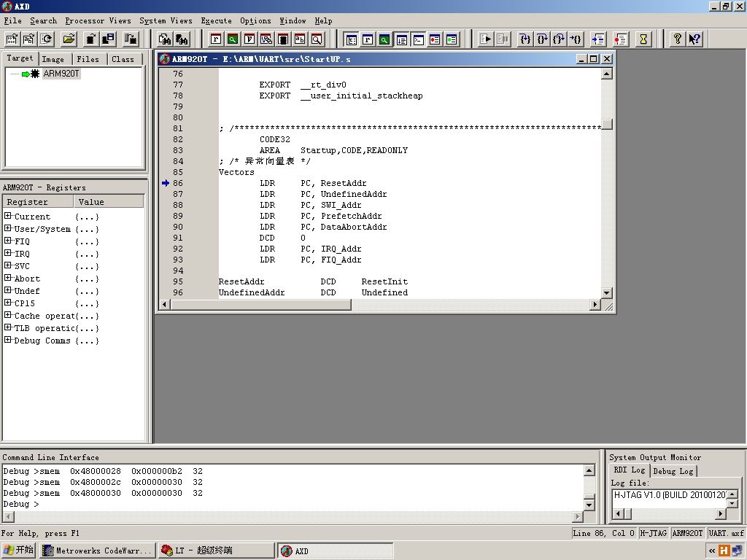Switch to the LT 超级终端 taskbar button
Image resolution: width=747 pixels, height=560 pixels.
216,551
